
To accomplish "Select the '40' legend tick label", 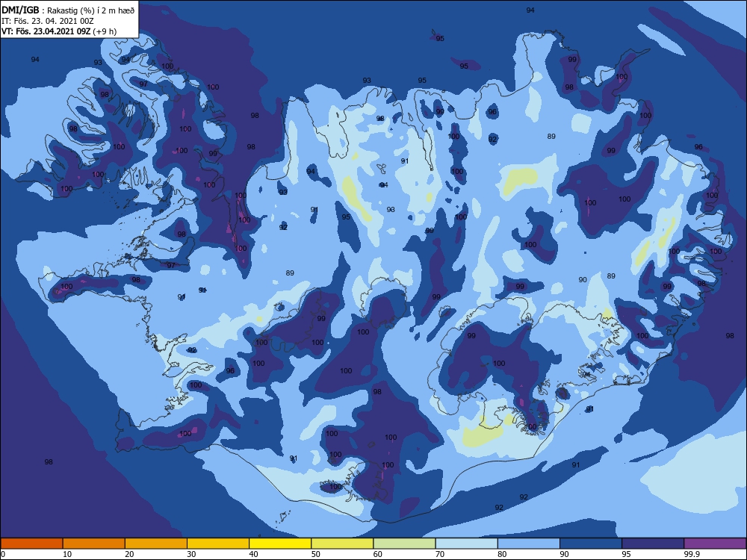I will pyautogui.click(x=254, y=554).
